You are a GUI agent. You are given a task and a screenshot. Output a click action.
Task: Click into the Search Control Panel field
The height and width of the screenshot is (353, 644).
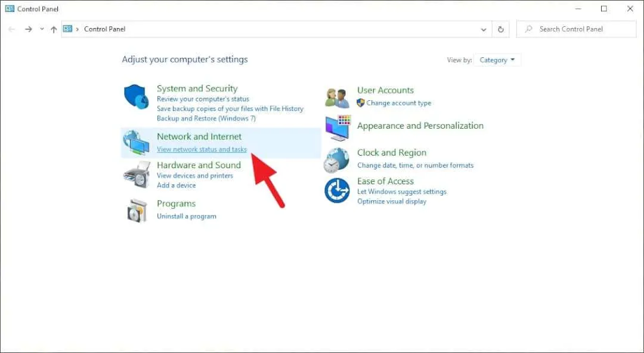576,29
